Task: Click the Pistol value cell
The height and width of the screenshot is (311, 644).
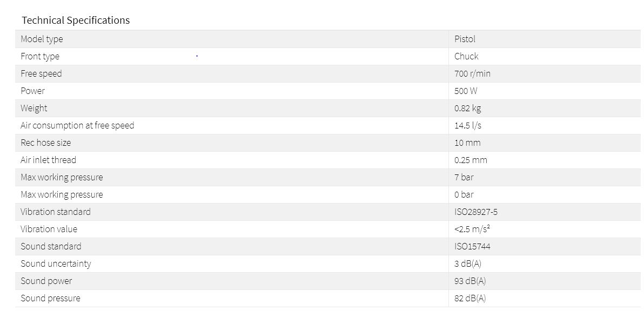Action: pyautogui.click(x=465, y=39)
